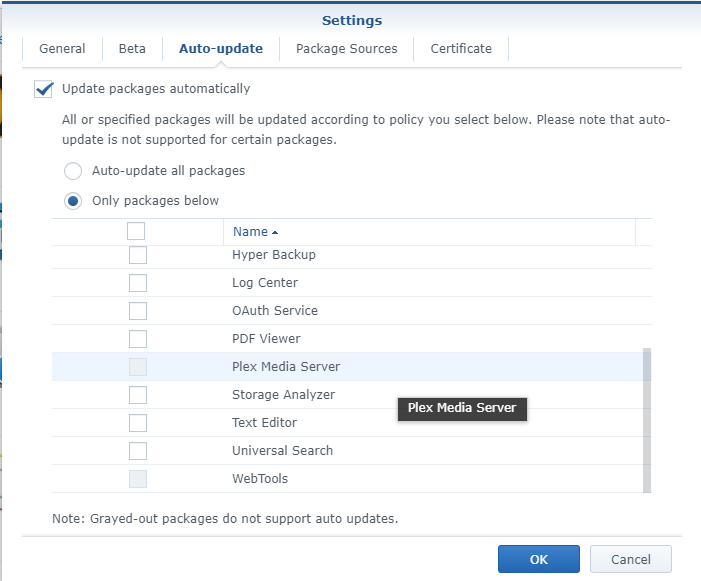Enable auto-update for Log Center
Screen dimensions: 701x581
(x=138, y=283)
